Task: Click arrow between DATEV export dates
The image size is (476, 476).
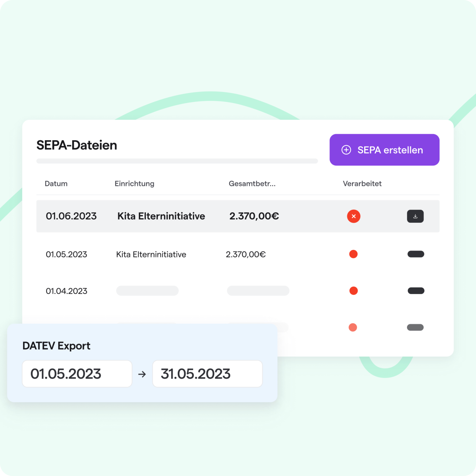Action: (x=142, y=374)
